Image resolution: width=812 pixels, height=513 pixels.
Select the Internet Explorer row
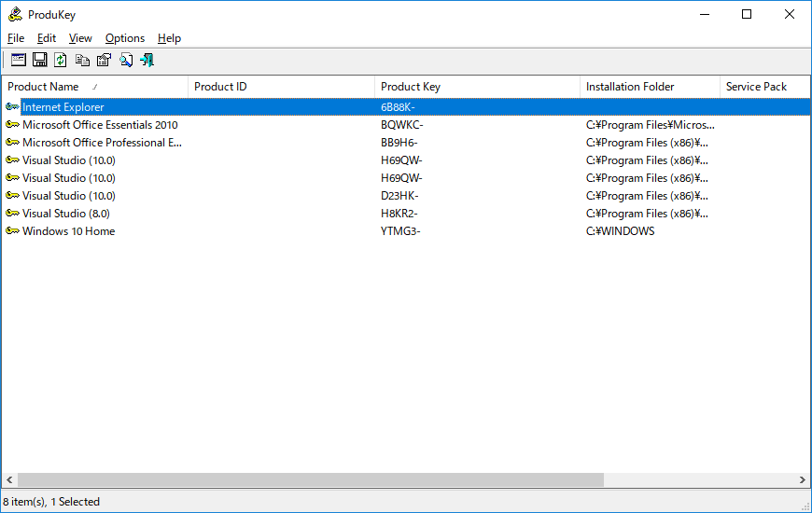pos(406,107)
